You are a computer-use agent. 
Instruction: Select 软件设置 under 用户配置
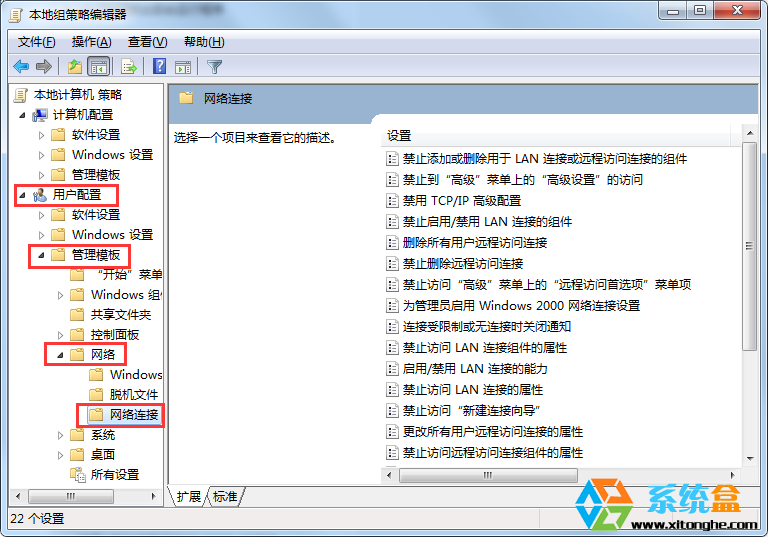point(96,215)
